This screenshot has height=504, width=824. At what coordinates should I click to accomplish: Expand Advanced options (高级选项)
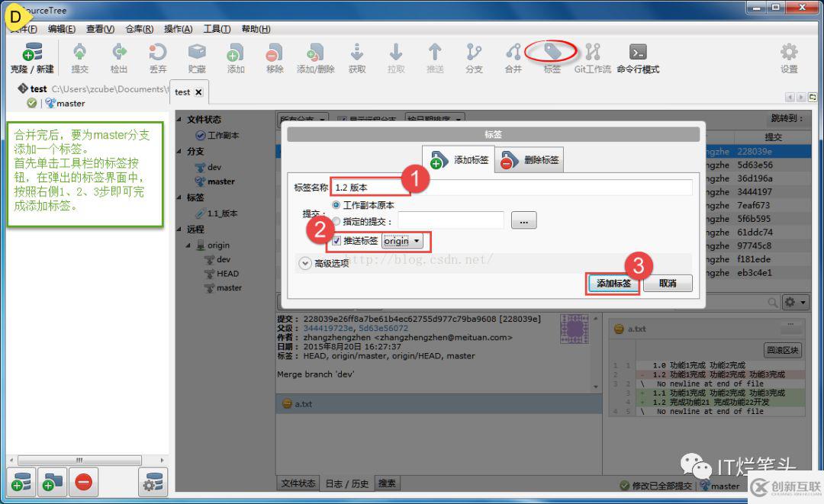[304, 263]
